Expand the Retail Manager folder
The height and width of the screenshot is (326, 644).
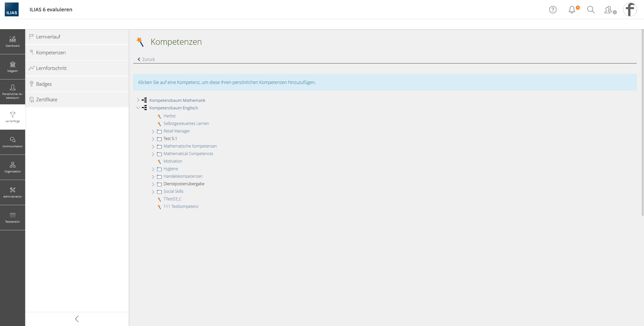point(153,131)
